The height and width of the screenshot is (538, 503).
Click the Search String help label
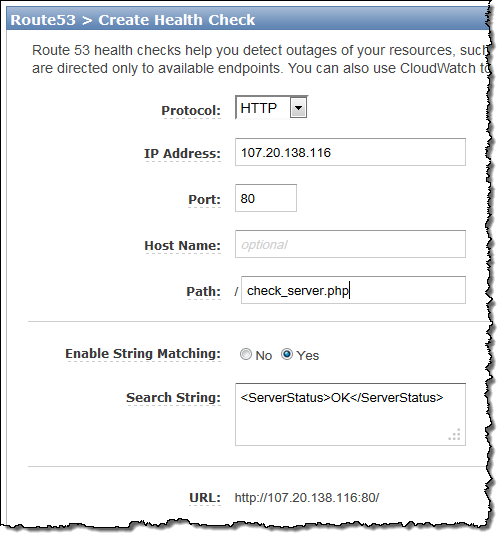173,398
